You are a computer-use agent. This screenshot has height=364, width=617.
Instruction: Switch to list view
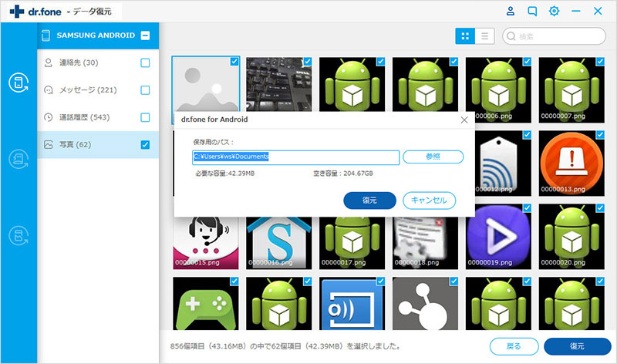point(485,36)
